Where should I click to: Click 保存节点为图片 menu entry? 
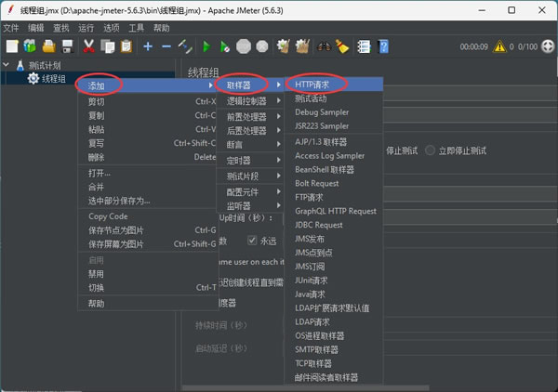[147, 230]
